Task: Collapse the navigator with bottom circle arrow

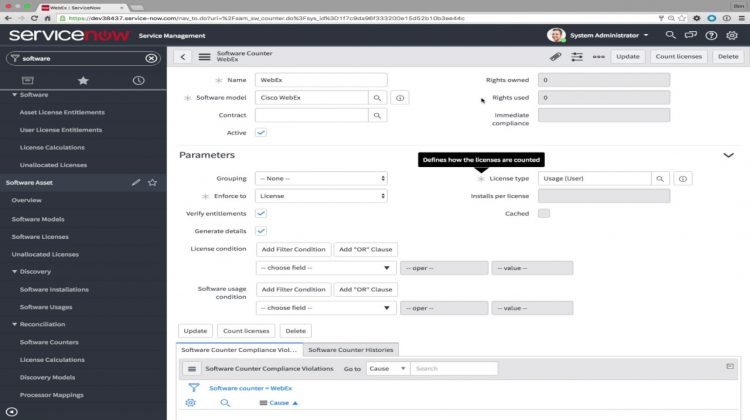Action: [12, 411]
